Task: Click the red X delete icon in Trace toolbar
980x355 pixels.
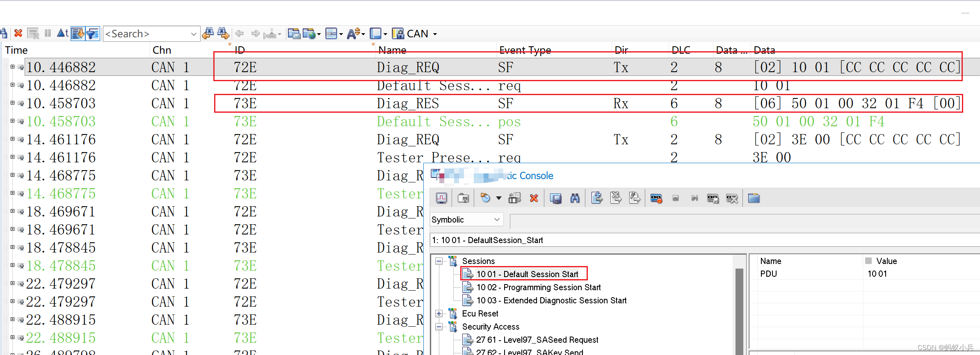Action: (x=18, y=33)
